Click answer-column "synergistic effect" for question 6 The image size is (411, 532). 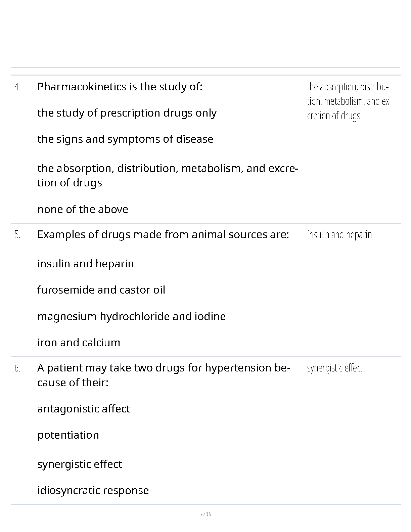coord(334,368)
